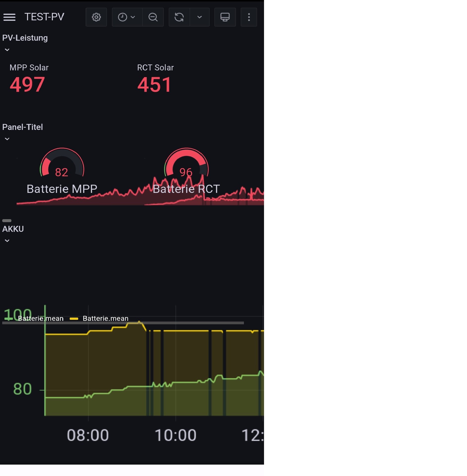Open the refresh interval dropdown arrow
Screen dimensions: 467x476
200,17
